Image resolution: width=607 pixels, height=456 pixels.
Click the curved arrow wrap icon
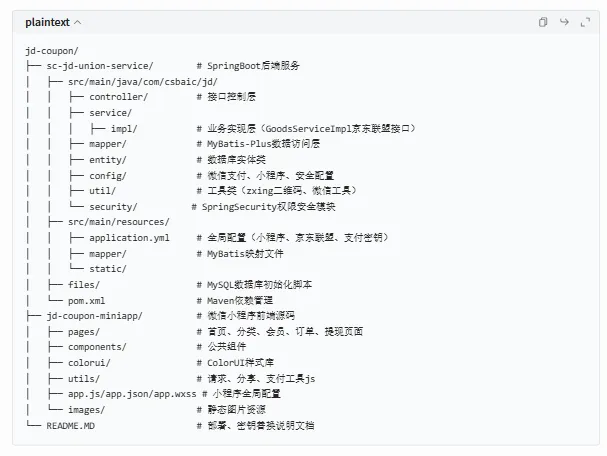tap(564, 22)
